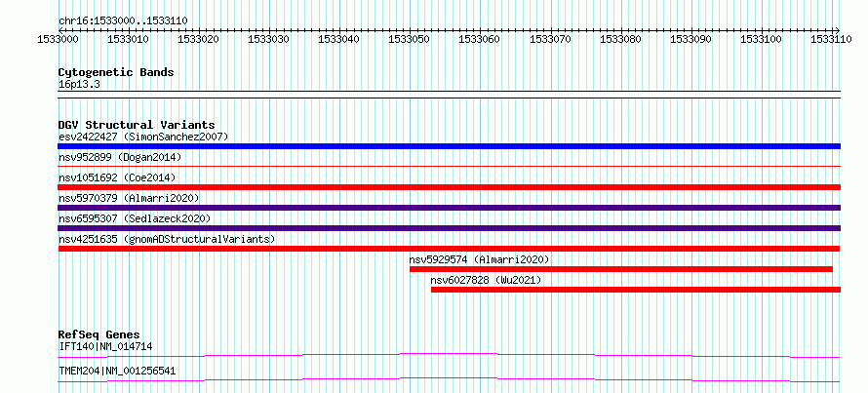Open the nsv952899 (Dogan2014) label
868x393 pixels.
pos(120,157)
